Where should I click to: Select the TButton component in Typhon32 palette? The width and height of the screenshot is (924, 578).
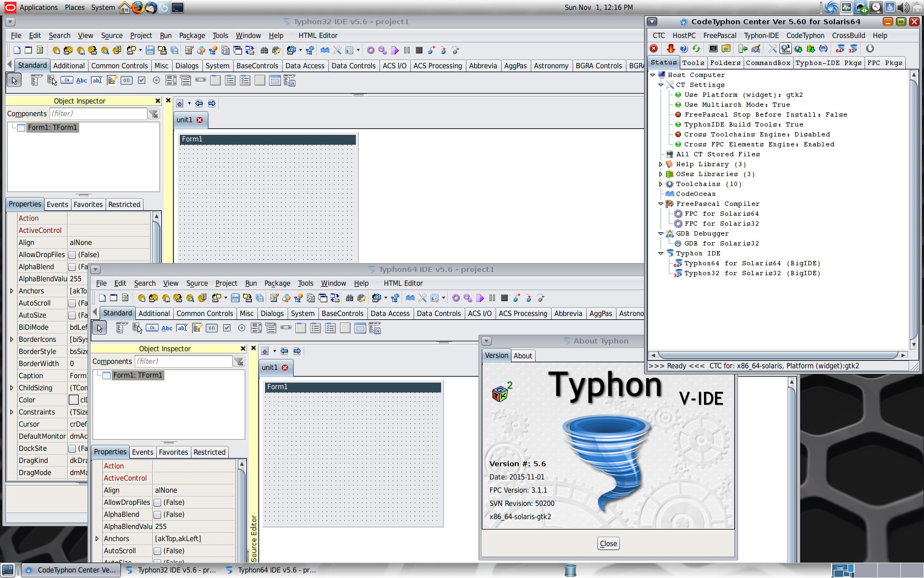click(x=67, y=80)
